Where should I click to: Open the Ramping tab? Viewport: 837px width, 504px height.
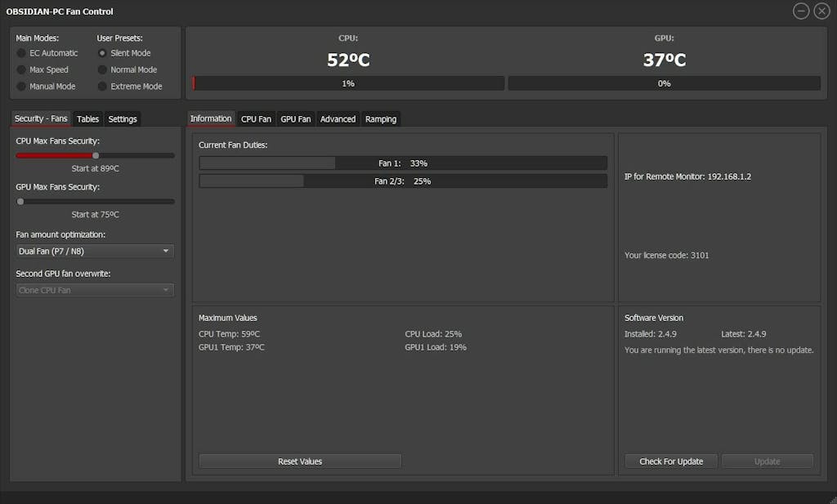381,119
